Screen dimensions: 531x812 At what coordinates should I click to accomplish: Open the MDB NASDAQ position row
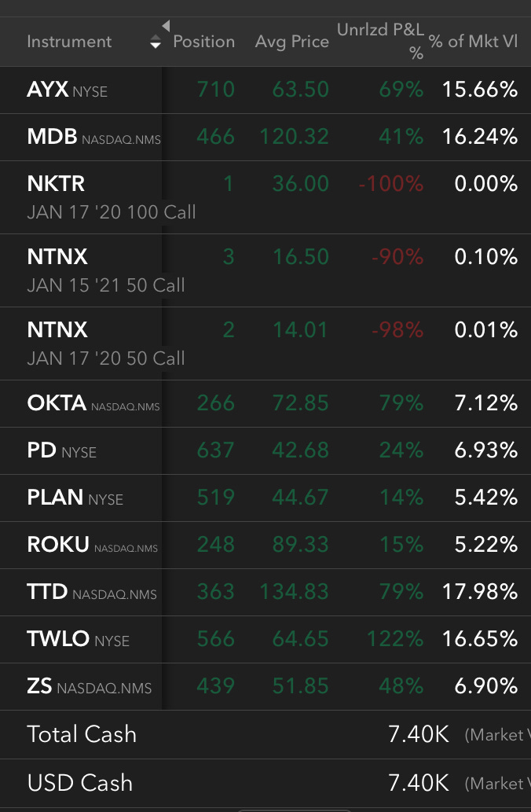(x=265, y=138)
